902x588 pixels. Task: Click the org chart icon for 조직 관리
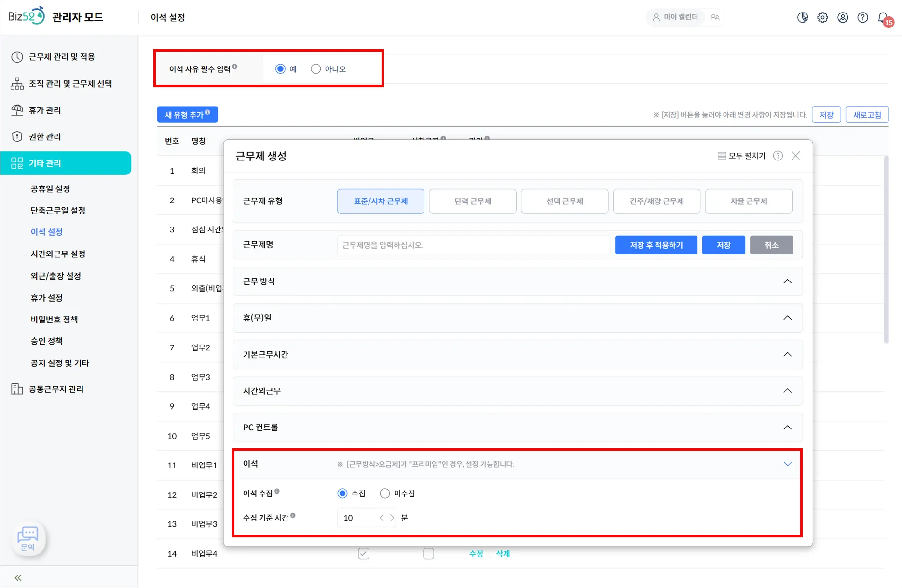[x=17, y=83]
